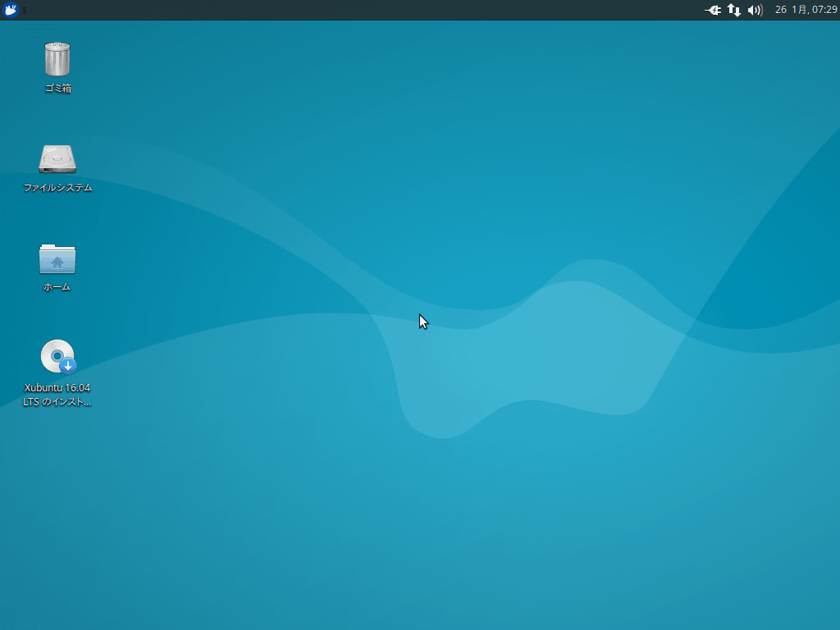Open the Whisker Menu with the Xubuntu logo
This screenshot has height=630, width=840.
pos(11,11)
